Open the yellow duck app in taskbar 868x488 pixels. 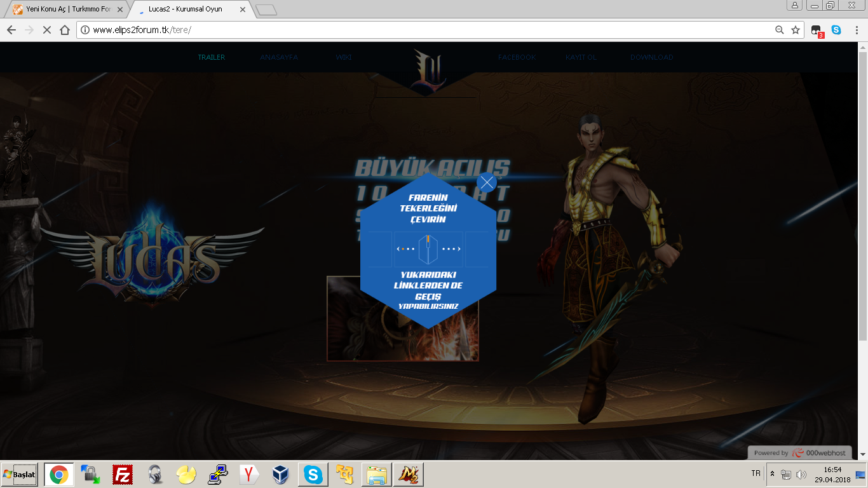pyautogui.click(x=186, y=475)
